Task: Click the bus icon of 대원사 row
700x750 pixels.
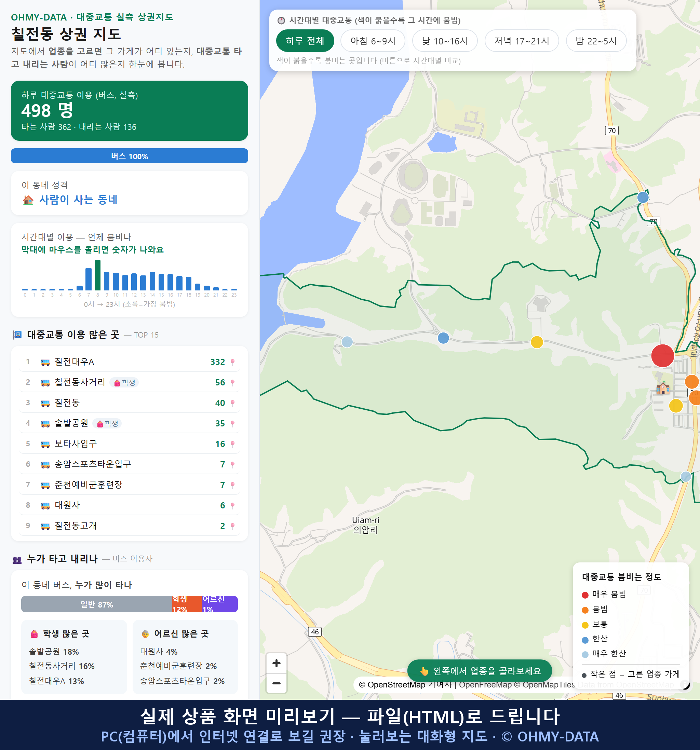Action: pos(45,506)
